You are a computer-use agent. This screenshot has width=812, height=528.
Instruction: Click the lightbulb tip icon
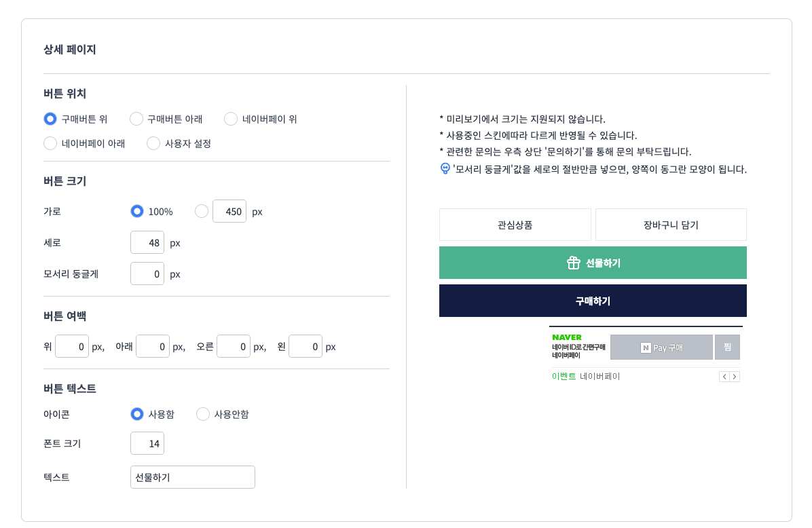click(445, 168)
